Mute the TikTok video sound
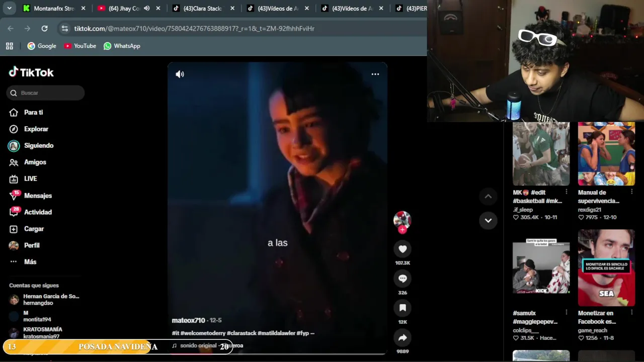The width and height of the screenshot is (644, 362). point(180,74)
